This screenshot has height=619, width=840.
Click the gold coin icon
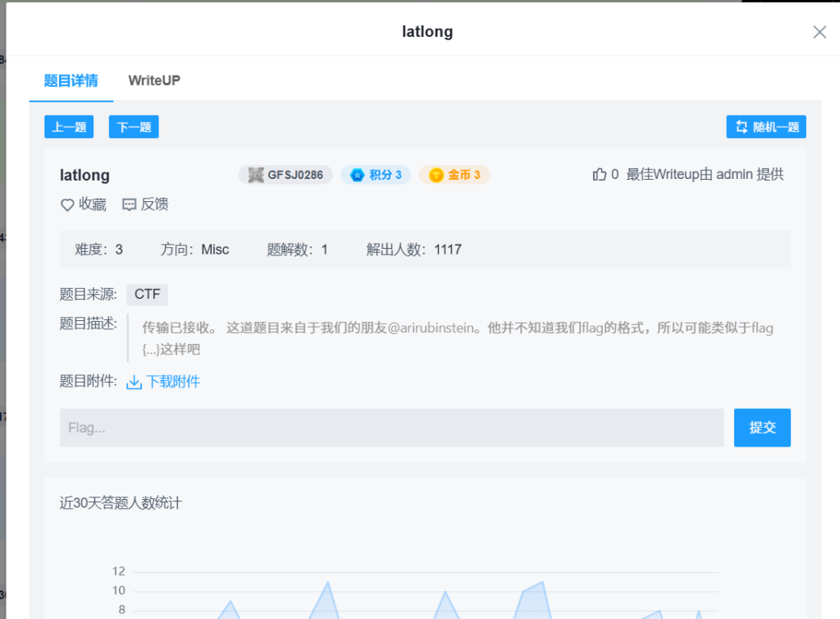tap(436, 175)
